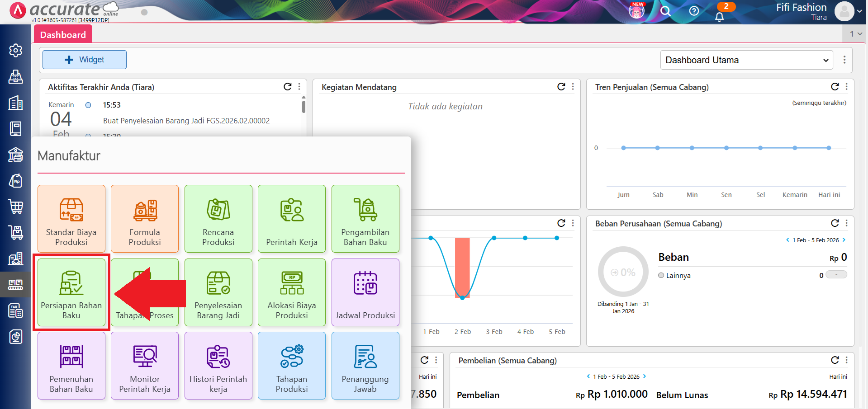
Task: Open the tax report sidebar menu
Action: pyautogui.click(x=16, y=310)
